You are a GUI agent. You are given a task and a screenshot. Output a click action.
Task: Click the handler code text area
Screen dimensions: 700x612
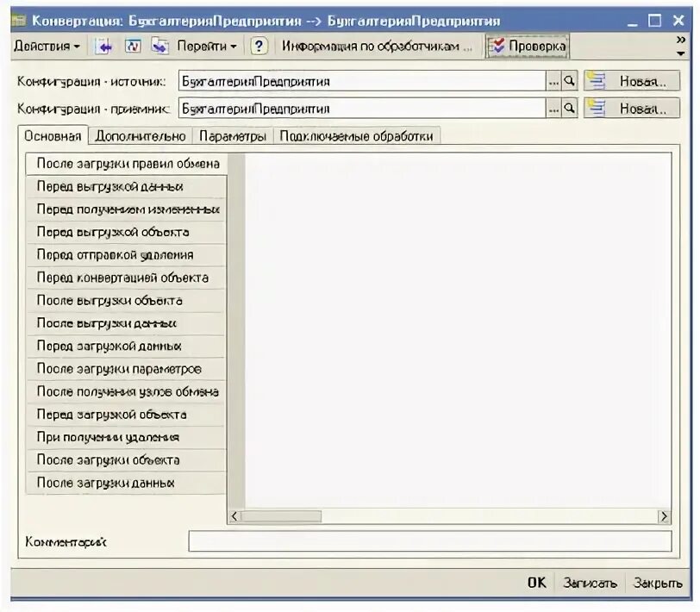(458, 331)
